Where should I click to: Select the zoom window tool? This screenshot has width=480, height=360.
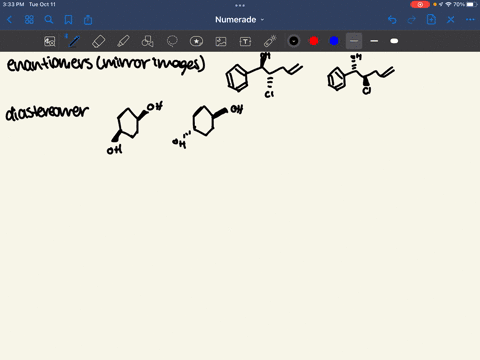(x=50, y=41)
